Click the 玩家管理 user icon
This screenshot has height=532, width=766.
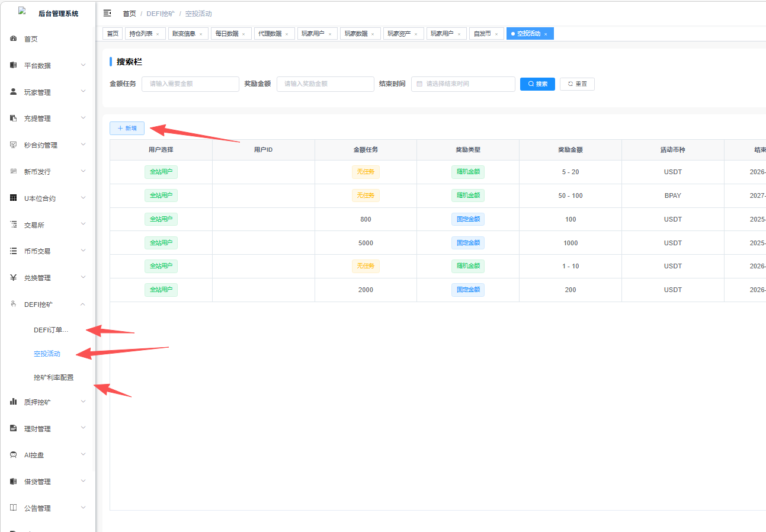pos(14,92)
